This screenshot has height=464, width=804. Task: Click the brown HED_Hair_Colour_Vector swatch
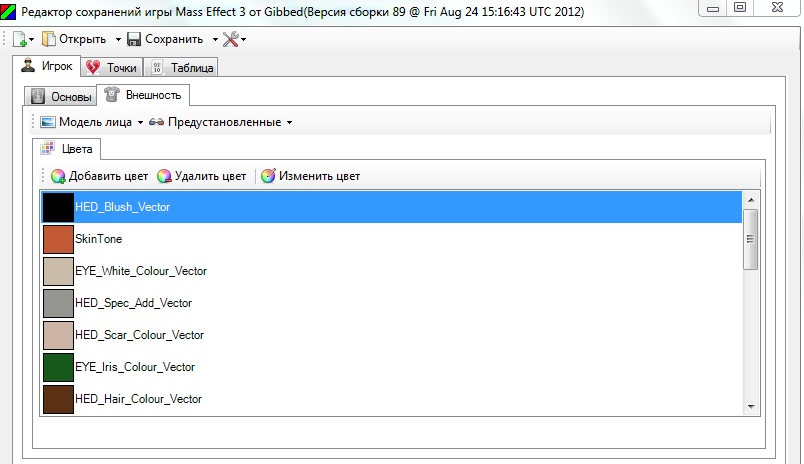[x=58, y=399]
